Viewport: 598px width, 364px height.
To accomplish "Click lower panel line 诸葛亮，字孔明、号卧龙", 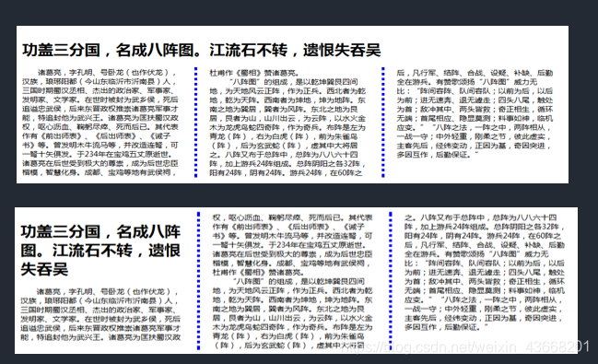I will [x=108, y=292].
